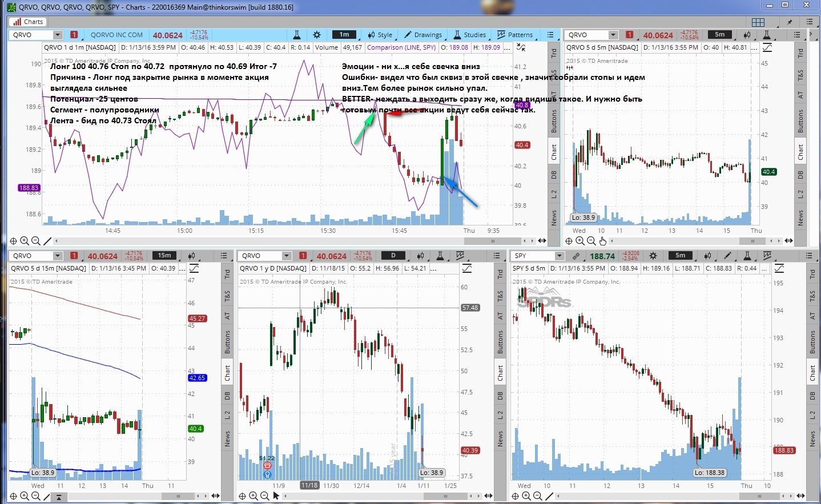The width and height of the screenshot is (821, 504).
Task: Open the Drawings menu
Action: point(423,35)
